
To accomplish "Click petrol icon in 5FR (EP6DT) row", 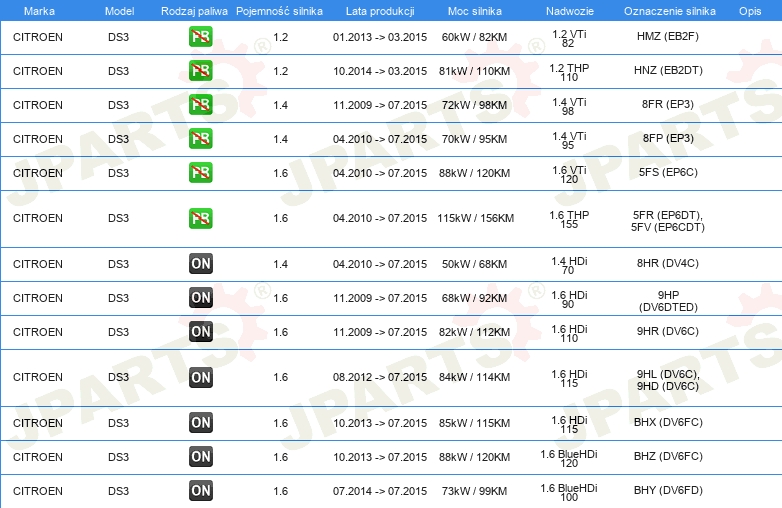I will 200,218.
